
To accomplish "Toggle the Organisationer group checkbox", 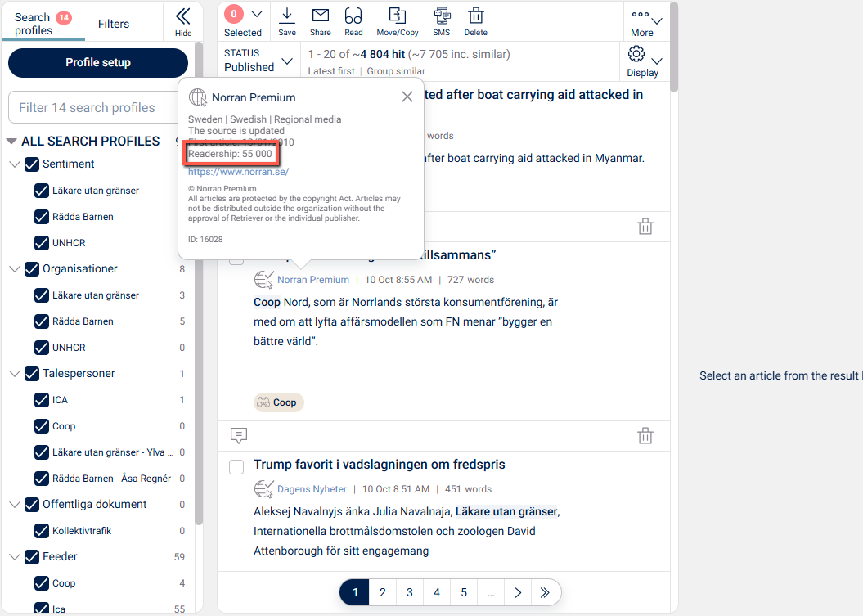I will (x=32, y=269).
